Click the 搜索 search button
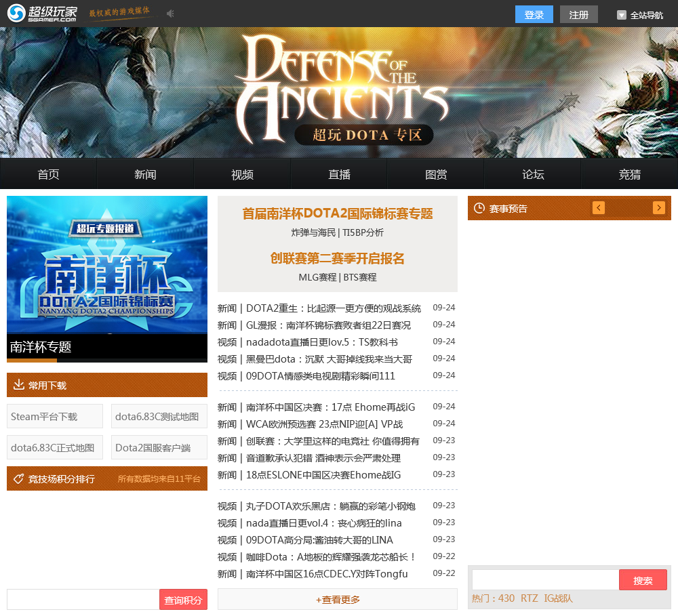Viewport: 678px width, 616px height. [643, 579]
